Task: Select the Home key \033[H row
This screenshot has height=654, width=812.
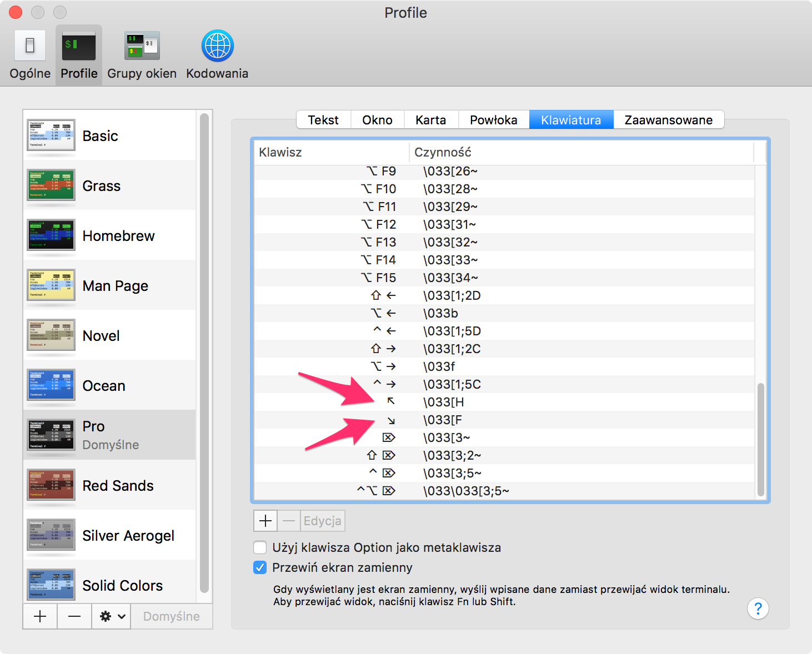Action: [504, 402]
